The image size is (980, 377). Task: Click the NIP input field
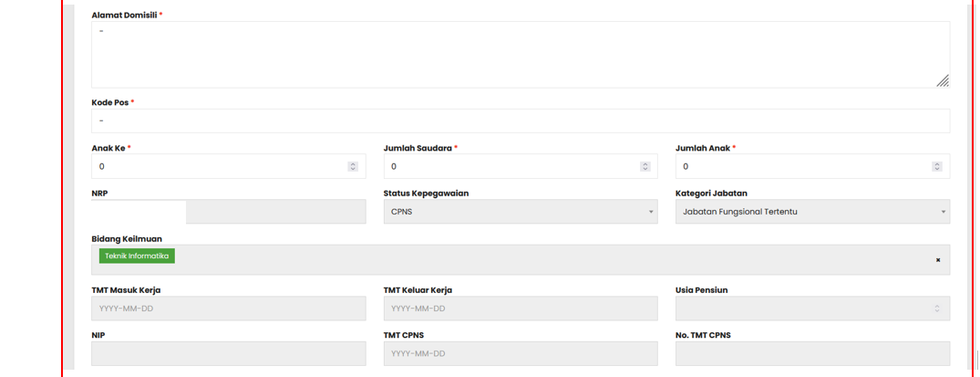point(228,353)
